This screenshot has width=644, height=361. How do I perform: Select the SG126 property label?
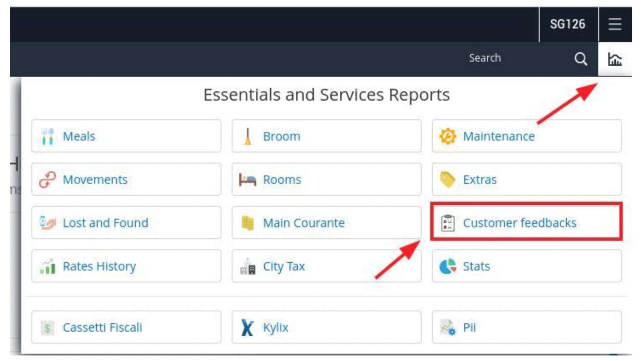567,24
